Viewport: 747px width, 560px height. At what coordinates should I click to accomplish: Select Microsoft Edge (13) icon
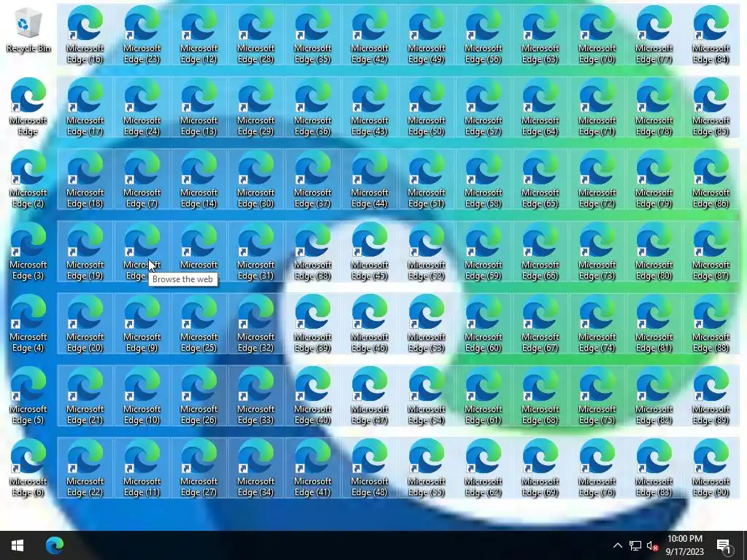tap(198, 106)
